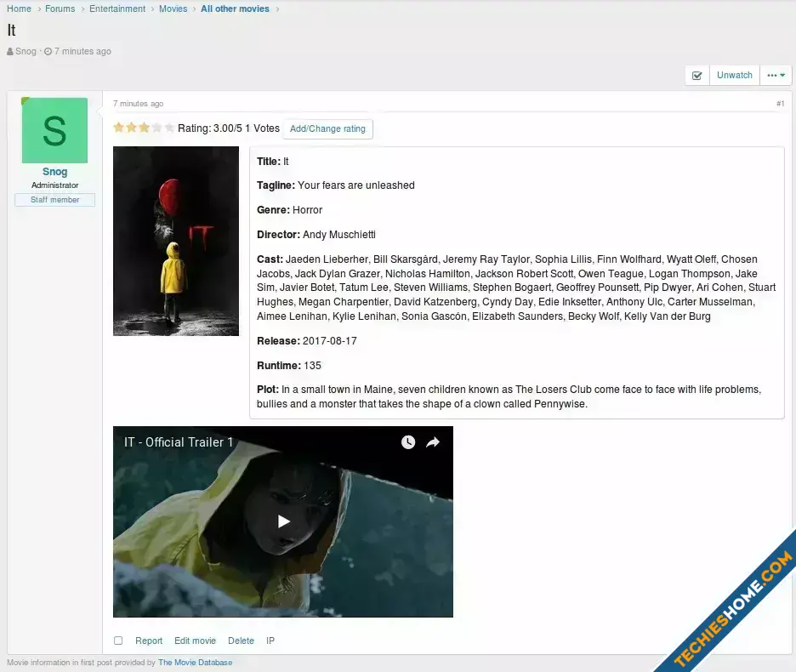Go to Movies breadcrumb
Screen dimensions: 796x672
(173, 9)
